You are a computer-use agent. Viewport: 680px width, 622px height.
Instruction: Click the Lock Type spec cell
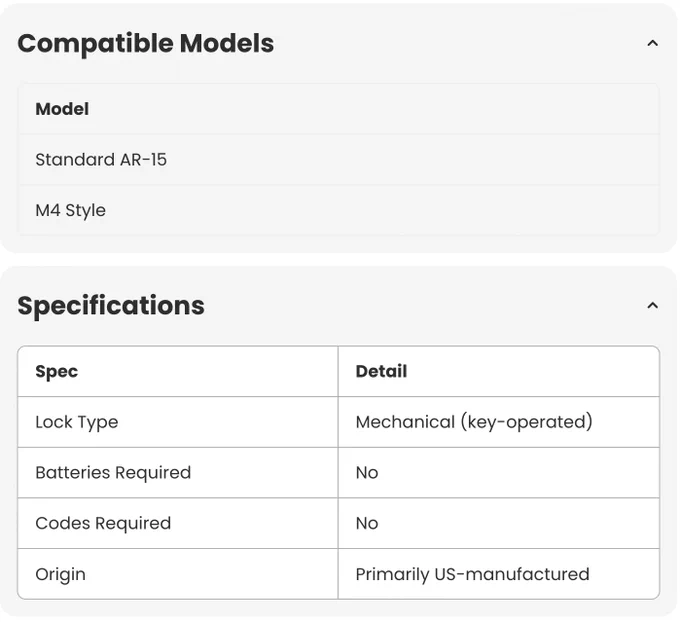click(178, 422)
